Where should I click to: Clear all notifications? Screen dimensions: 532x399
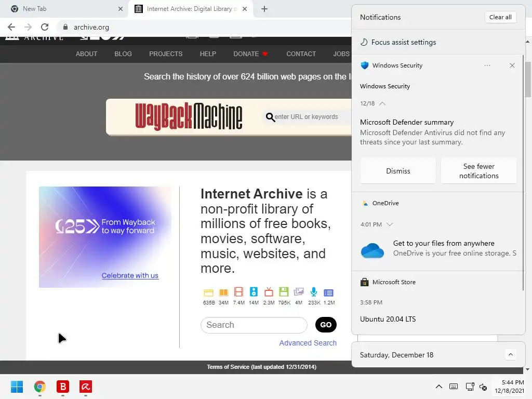[500, 17]
